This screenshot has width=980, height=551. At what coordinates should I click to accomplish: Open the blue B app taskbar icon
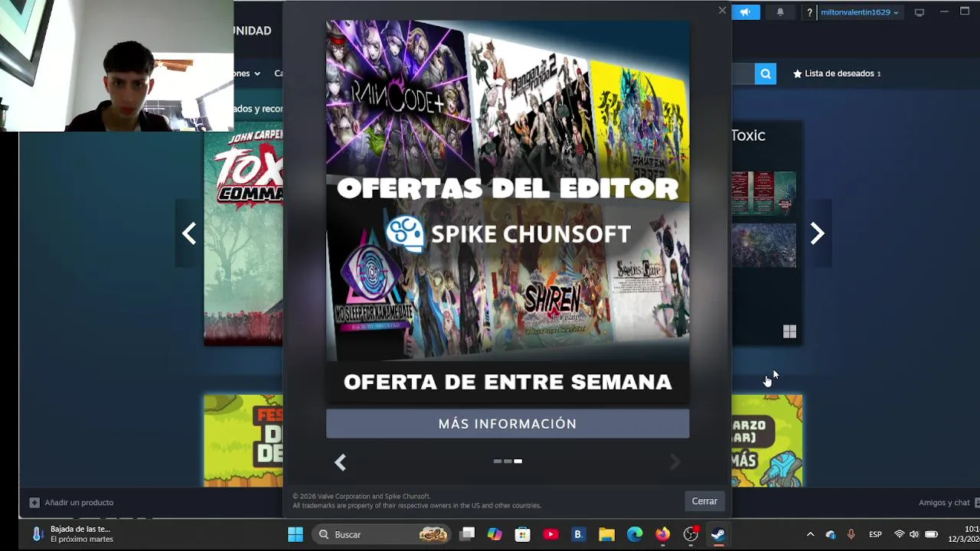pyautogui.click(x=578, y=534)
